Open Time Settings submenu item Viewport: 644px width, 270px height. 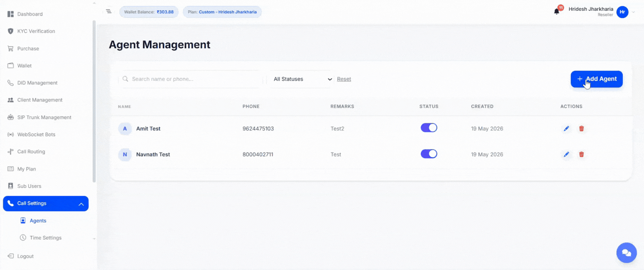click(x=46, y=238)
